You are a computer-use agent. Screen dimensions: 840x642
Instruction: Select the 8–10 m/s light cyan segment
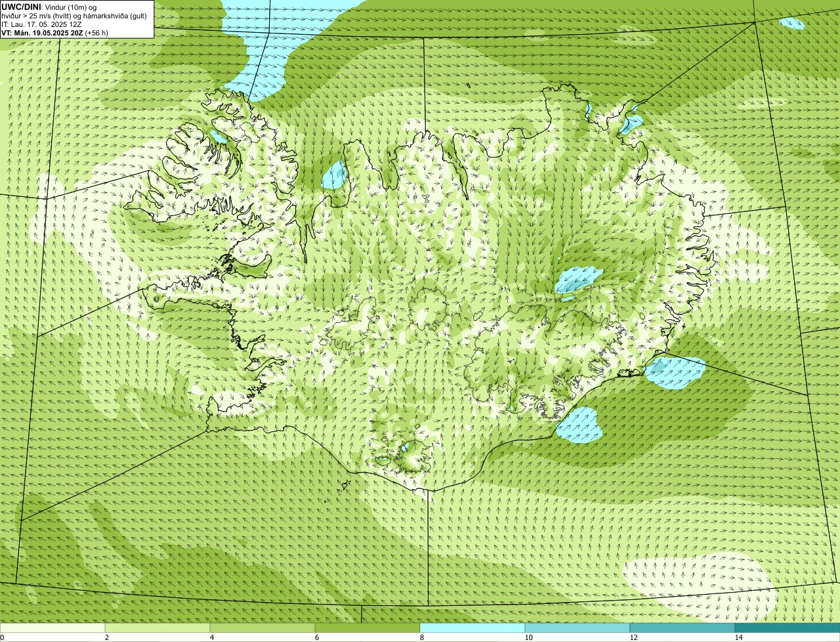coord(472,628)
